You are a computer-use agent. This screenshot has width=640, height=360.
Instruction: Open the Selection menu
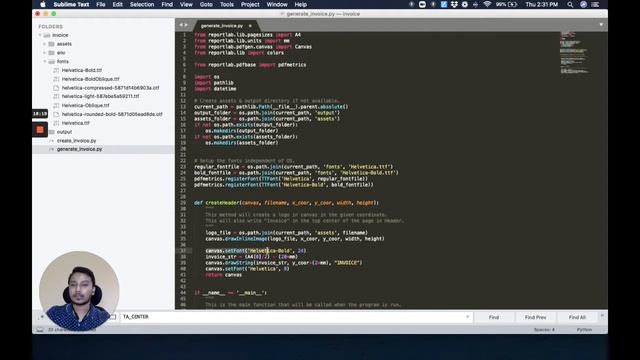[142, 4]
